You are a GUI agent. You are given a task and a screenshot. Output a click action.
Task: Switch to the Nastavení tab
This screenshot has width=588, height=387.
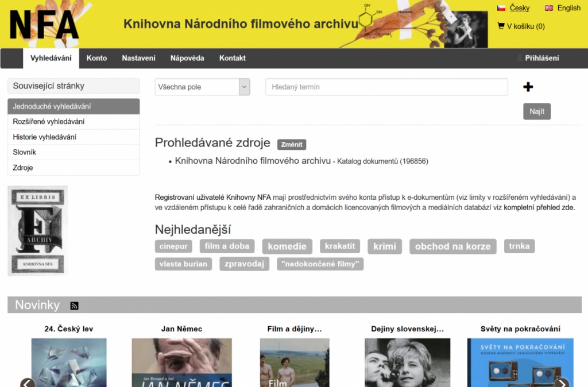click(138, 58)
